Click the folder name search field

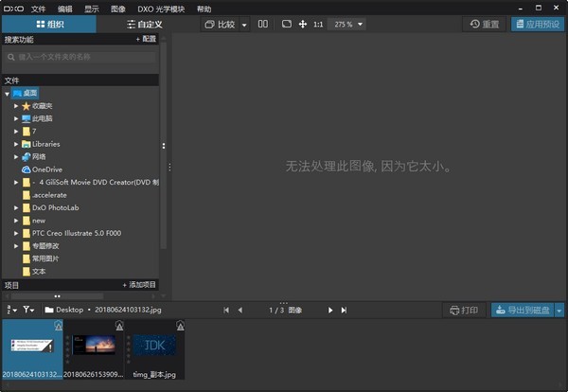click(x=80, y=57)
